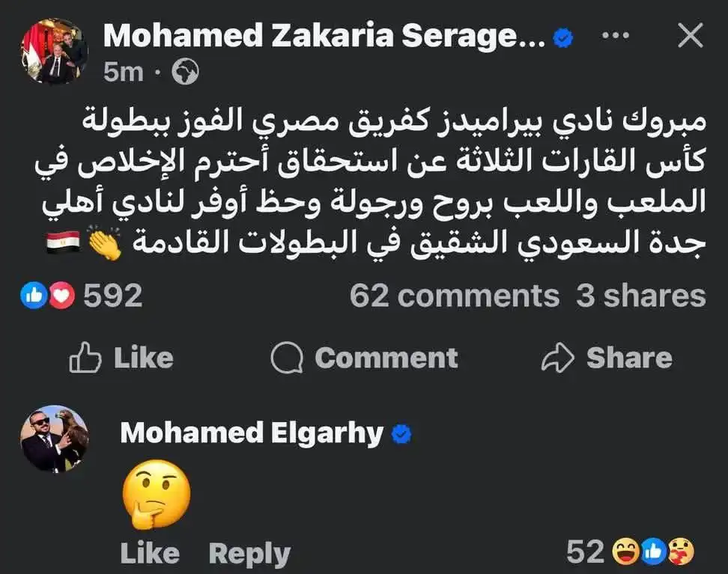Open the 62 comments link
728x574 pixels.
[454, 297]
